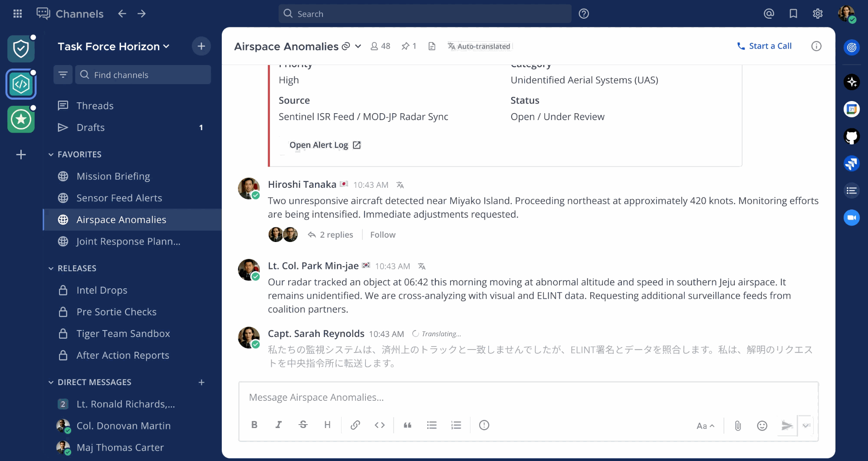The image size is (868, 461).
Task: Open the AI sparkle app icon
Action: tap(852, 82)
